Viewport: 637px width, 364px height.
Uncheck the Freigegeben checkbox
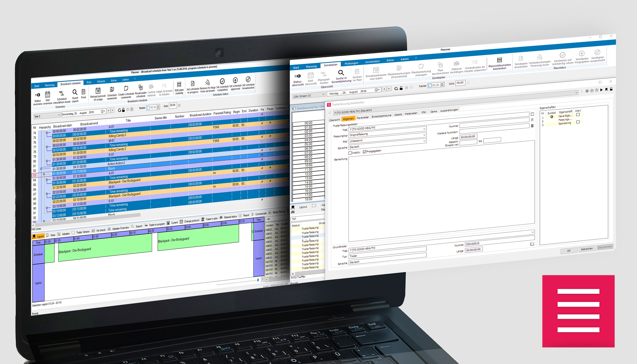pos(365,152)
